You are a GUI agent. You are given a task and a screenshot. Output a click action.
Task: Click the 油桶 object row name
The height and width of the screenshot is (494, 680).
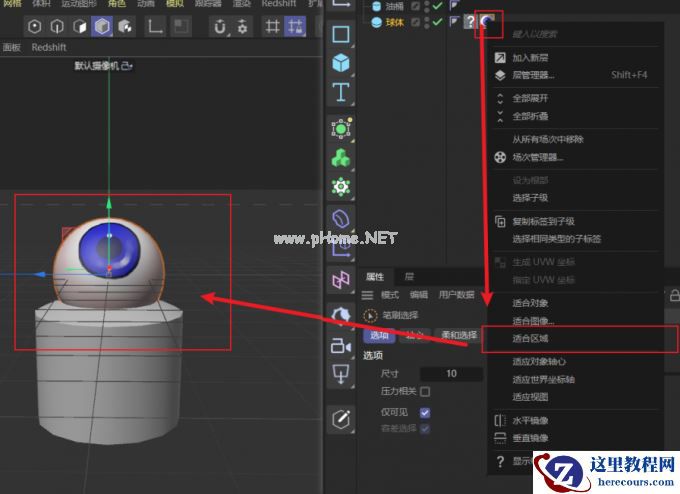point(395,6)
